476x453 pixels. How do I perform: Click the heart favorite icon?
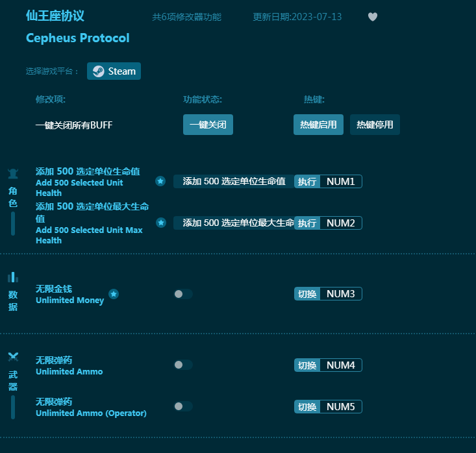point(373,17)
